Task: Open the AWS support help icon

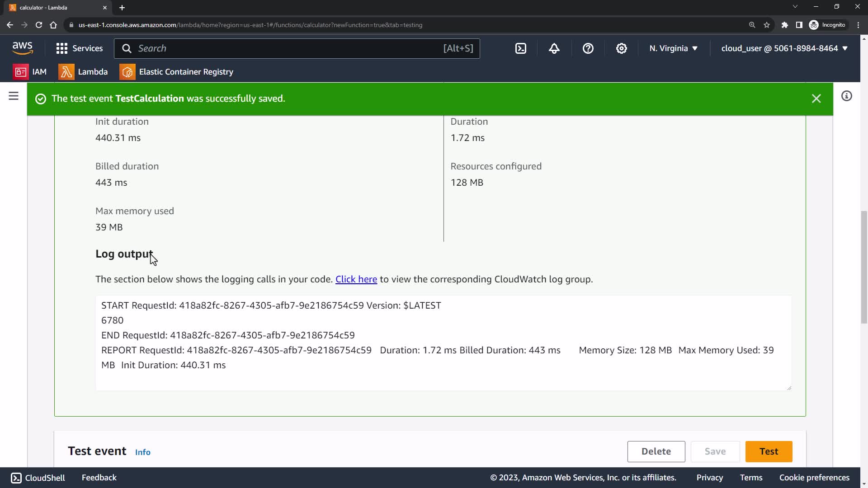Action: 588,48
